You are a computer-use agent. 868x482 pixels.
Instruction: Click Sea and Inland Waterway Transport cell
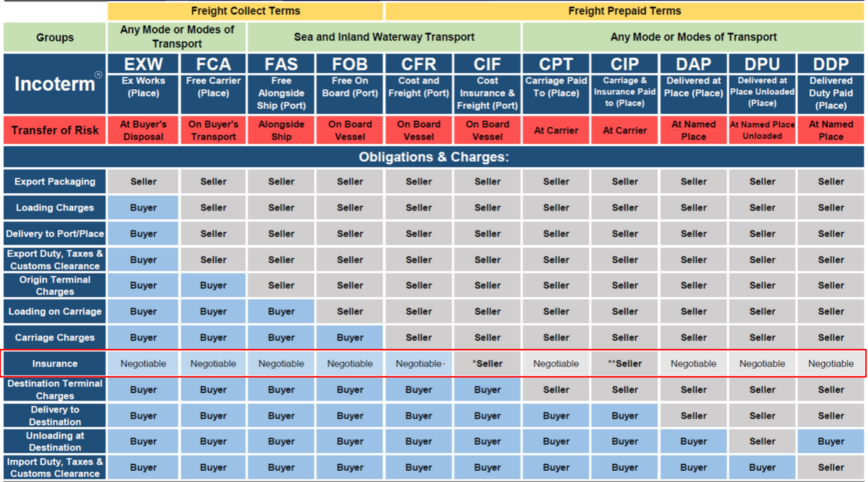pyautogui.click(x=384, y=37)
